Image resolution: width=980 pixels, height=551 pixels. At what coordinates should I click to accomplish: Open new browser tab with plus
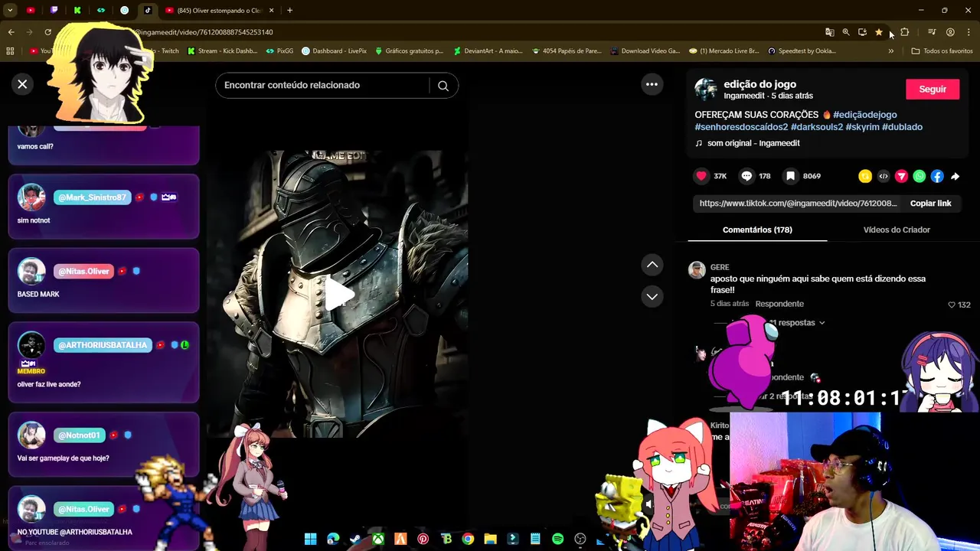289,11
